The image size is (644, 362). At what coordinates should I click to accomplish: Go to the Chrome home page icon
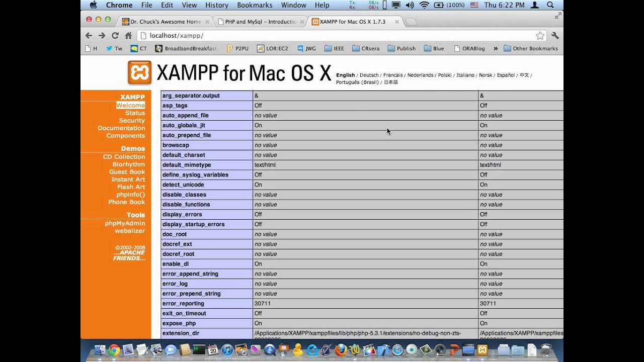click(128, 36)
